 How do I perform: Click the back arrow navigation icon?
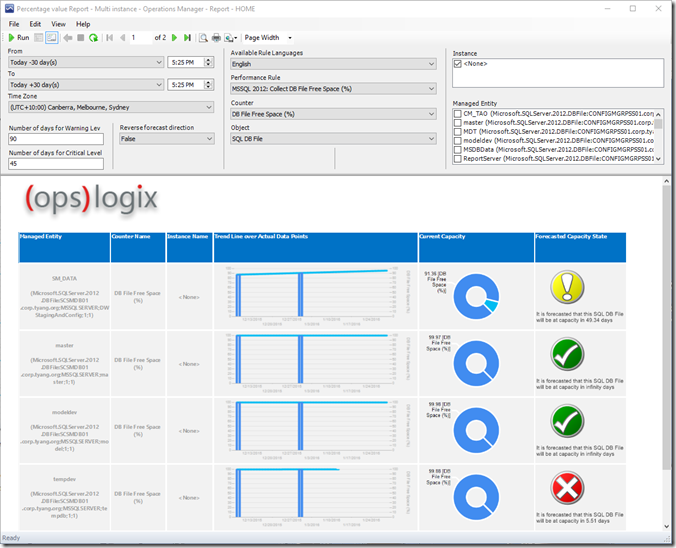point(68,38)
